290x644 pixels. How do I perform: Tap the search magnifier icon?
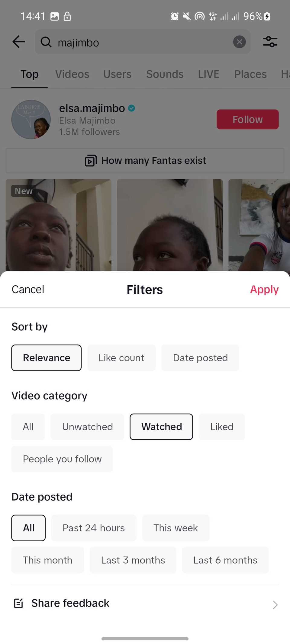click(46, 42)
